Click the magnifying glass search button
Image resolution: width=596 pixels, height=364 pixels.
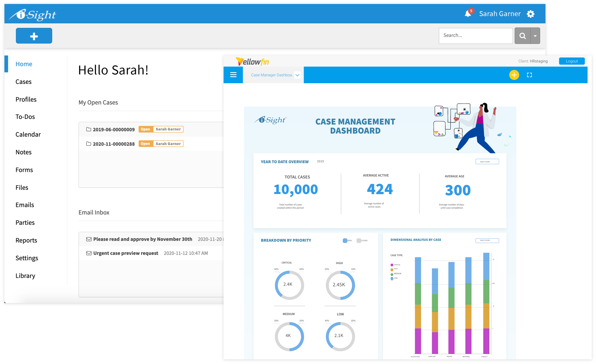(x=522, y=36)
